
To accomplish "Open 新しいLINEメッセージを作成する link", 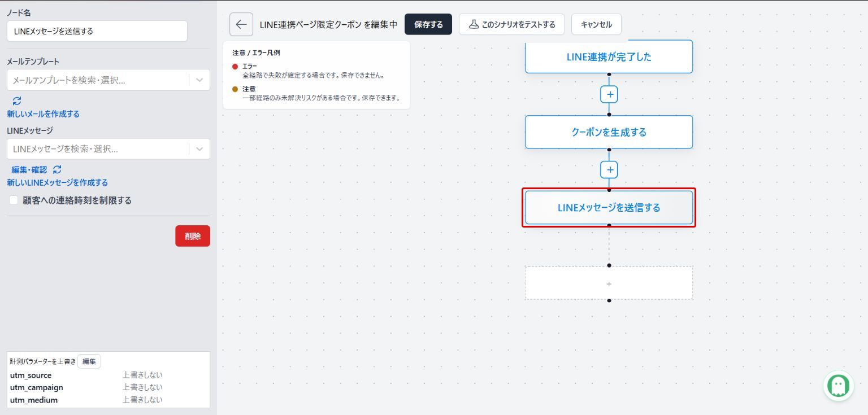I will pos(57,183).
